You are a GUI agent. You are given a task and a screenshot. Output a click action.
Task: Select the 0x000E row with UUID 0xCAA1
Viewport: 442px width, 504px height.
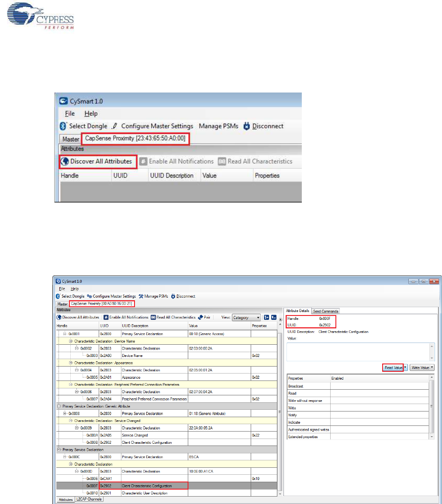[x=167, y=479]
